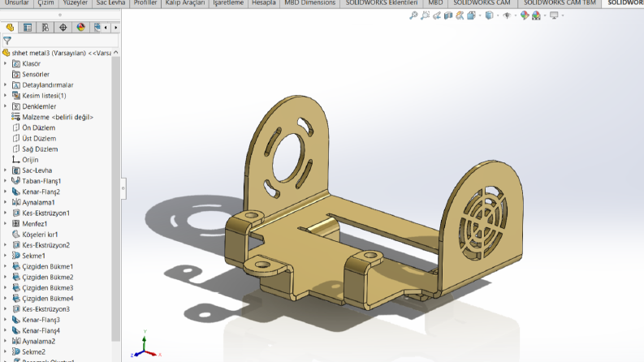
Task: Select Kes-Ekstrüzyon3 feature
Action: tap(46, 309)
